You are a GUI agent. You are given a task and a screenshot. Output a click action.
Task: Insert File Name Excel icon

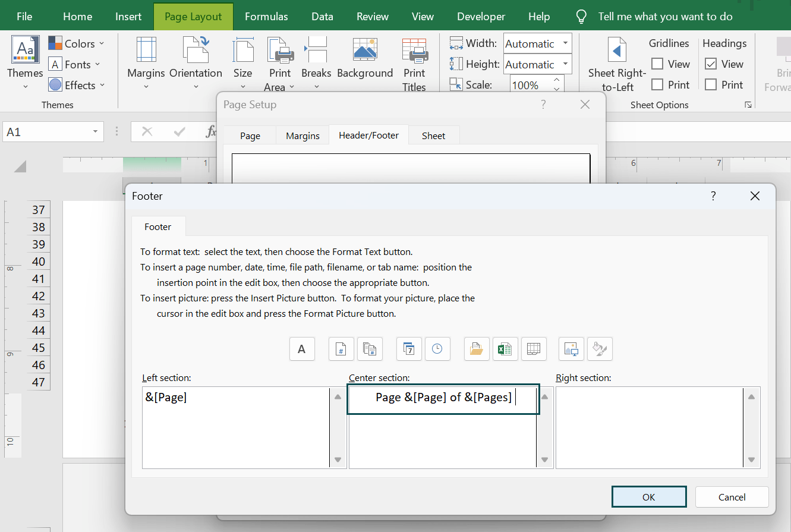pos(505,349)
